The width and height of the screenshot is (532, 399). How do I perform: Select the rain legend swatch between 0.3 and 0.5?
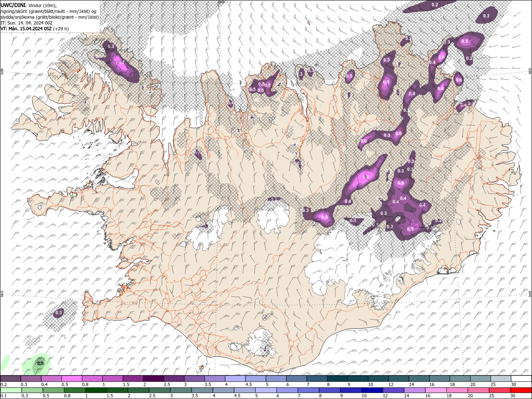tap(32, 390)
